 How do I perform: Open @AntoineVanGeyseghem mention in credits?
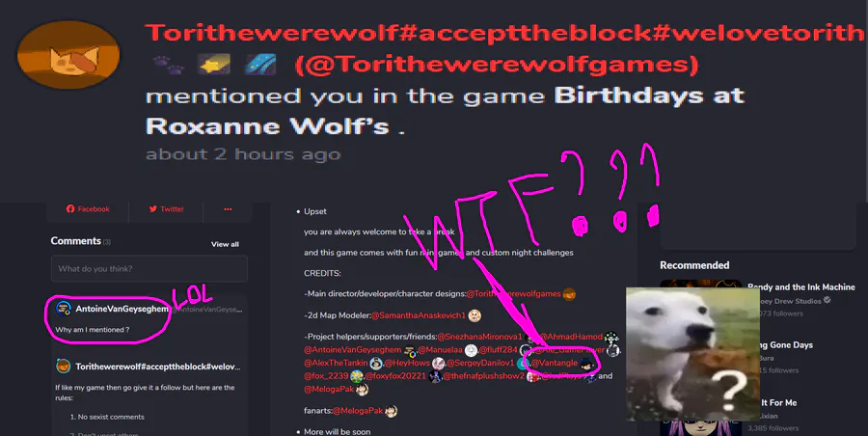click(x=353, y=349)
